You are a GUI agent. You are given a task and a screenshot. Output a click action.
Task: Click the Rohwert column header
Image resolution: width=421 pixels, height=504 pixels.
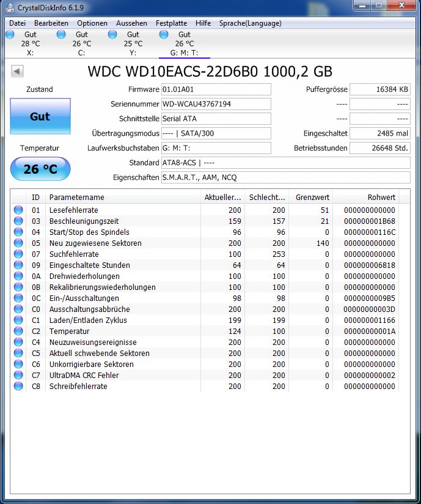pos(366,197)
